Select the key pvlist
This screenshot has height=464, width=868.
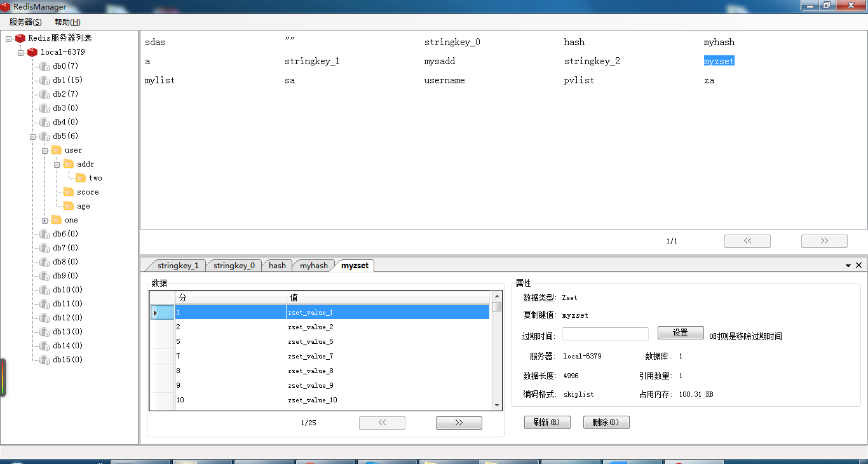(x=579, y=81)
